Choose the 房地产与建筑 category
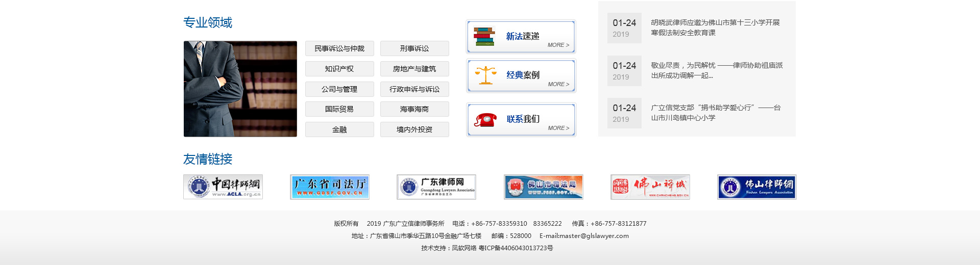 [x=414, y=69]
